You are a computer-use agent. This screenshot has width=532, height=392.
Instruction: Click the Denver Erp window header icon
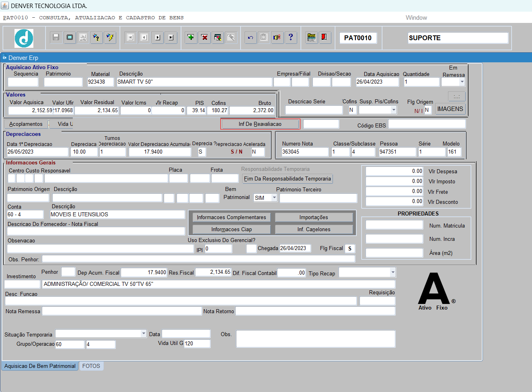pyautogui.click(x=5, y=57)
